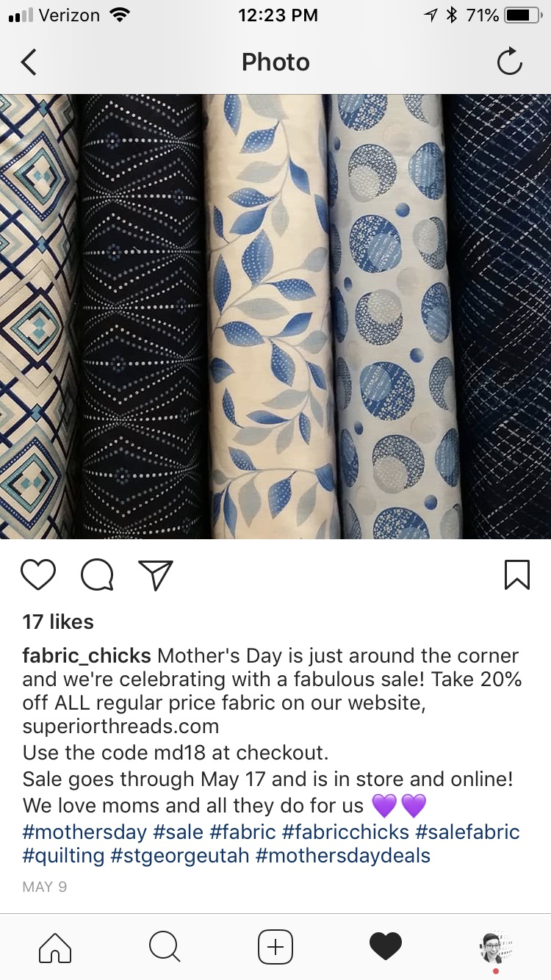Image resolution: width=551 pixels, height=980 pixels.
Task: Tap the battery indicator in status bar
Action: tap(524, 15)
